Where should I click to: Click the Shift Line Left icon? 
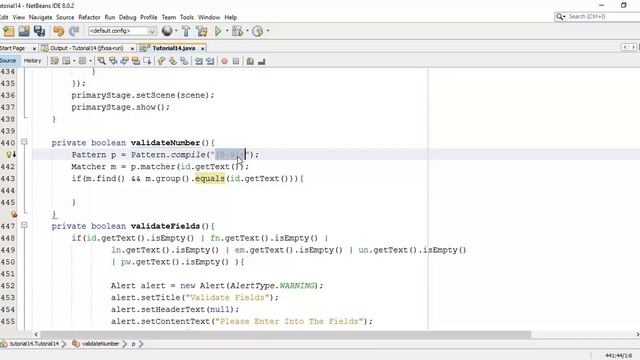pos(199,61)
